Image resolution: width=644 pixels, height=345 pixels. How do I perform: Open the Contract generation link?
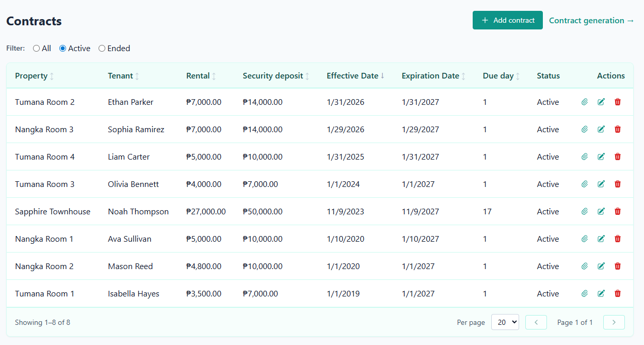tap(591, 21)
